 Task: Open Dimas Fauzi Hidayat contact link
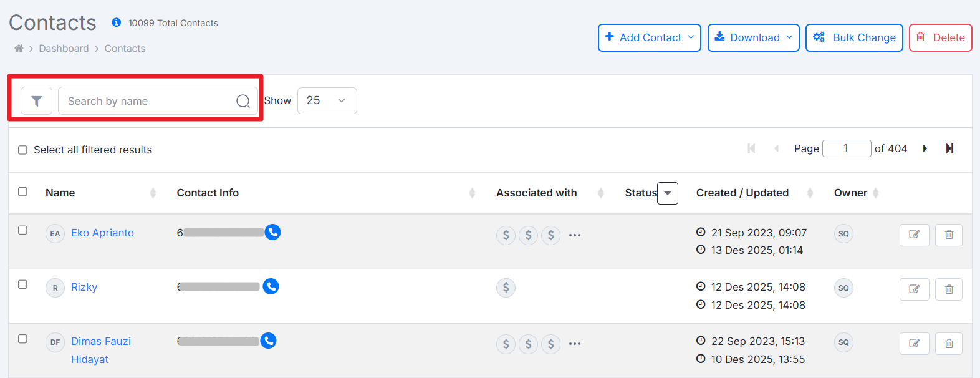(100, 342)
